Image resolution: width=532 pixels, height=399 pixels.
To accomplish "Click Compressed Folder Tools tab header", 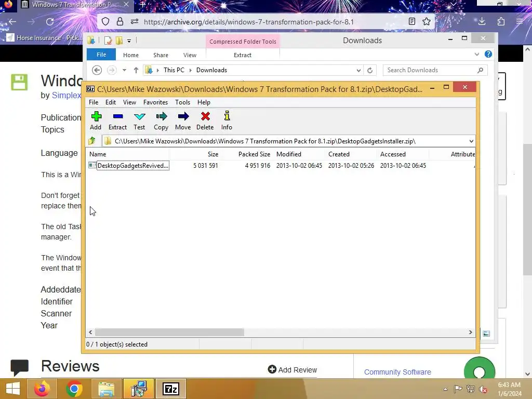I will [243, 42].
